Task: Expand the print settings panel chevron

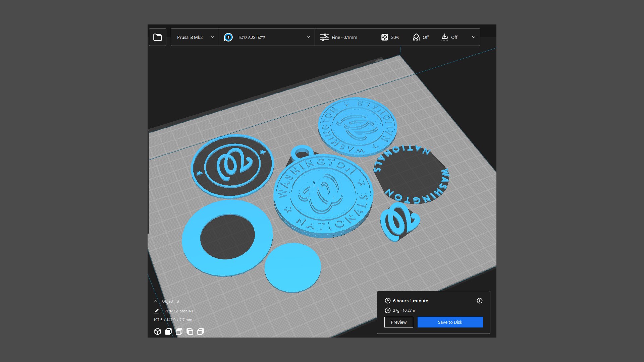Action: [x=474, y=37]
